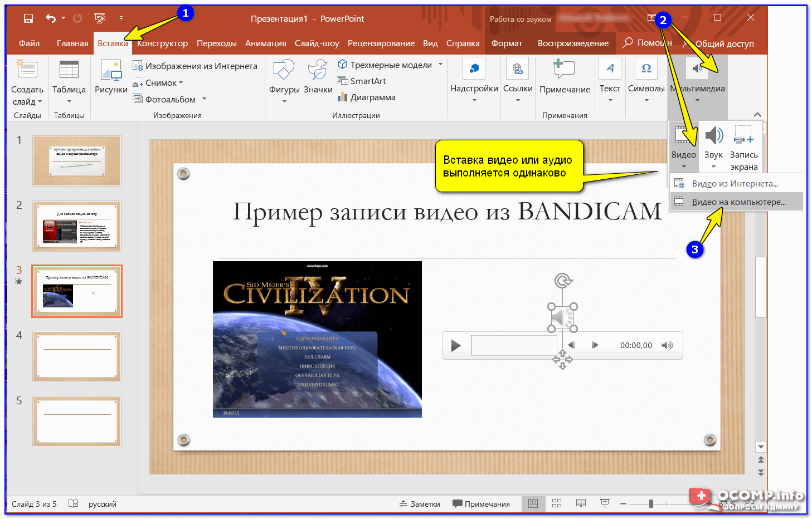The width and height of the screenshot is (812, 519).
Task: Switch to Normal view in status bar
Action: point(533,503)
